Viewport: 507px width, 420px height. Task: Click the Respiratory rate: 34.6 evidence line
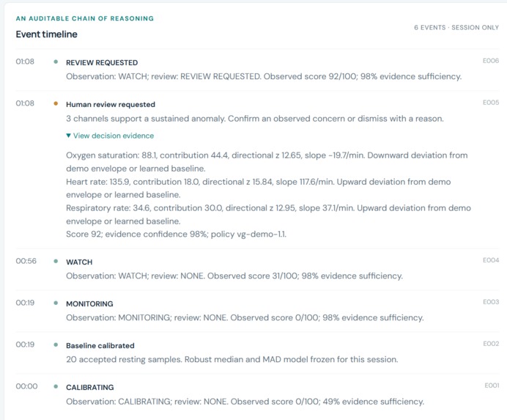[x=268, y=215]
